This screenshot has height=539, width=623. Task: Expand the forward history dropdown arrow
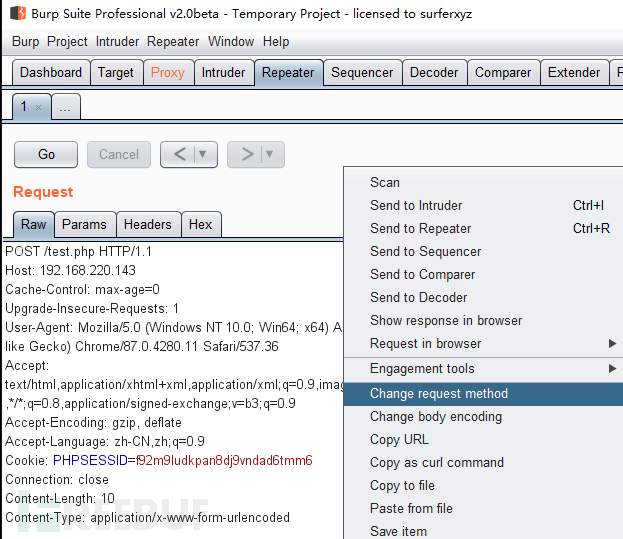point(270,154)
